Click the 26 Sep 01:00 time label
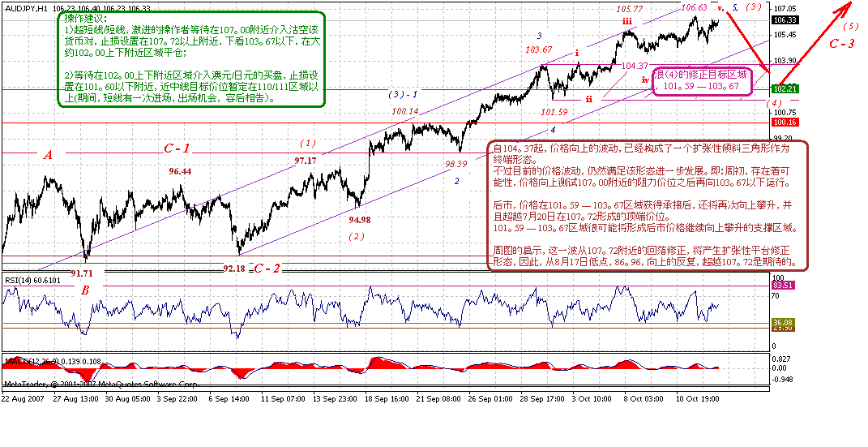This screenshot has height=447, width=868. point(490,398)
